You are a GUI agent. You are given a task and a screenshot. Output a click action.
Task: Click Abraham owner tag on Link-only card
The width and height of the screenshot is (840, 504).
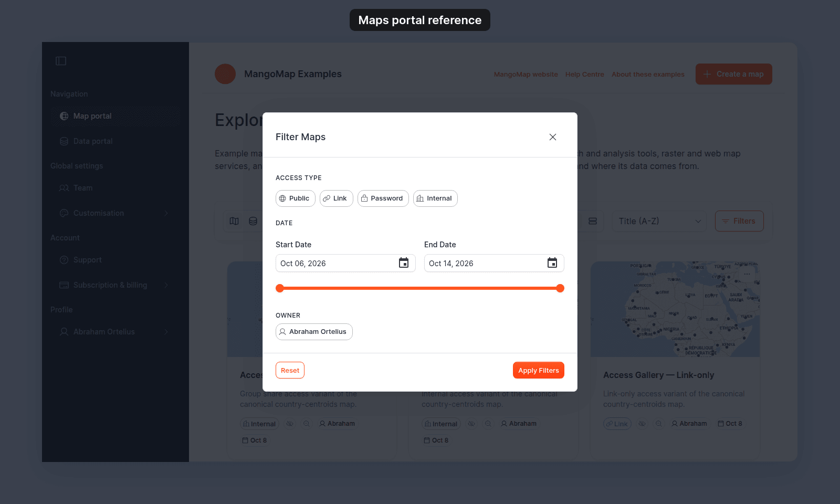point(689,424)
